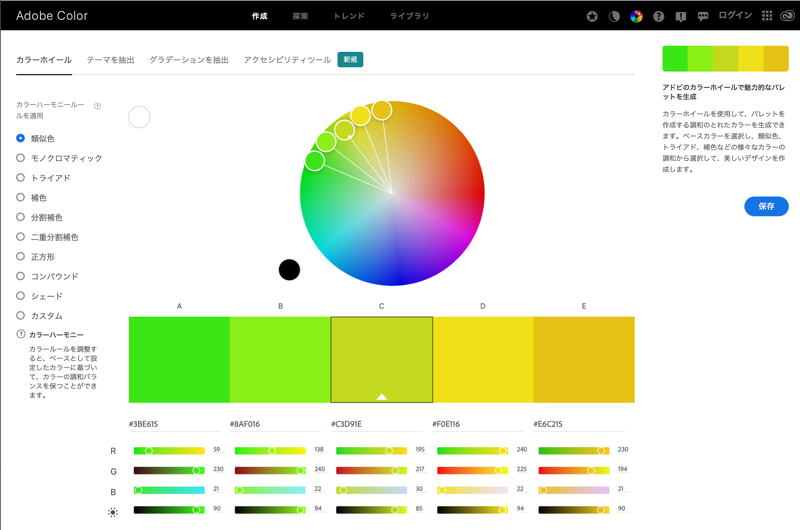Click help icon beside カラーハーモニールール heading

tap(97, 106)
